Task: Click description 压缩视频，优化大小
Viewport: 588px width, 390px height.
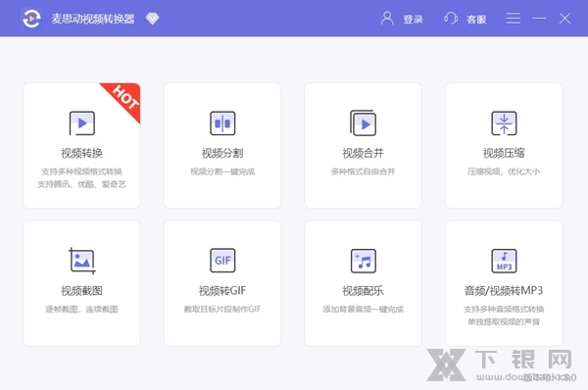Action: tap(504, 171)
